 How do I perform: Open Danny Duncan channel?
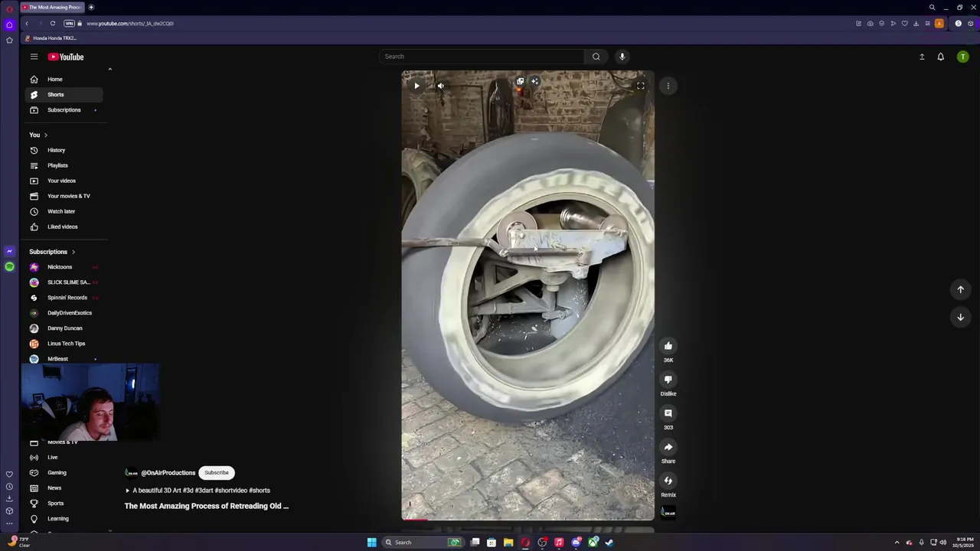64,328
